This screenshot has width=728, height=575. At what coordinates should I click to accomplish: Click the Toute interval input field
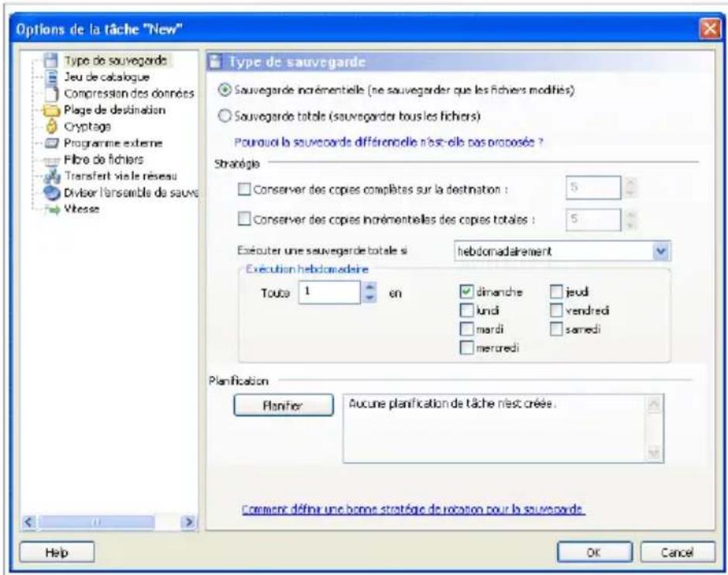pos(330,292)
